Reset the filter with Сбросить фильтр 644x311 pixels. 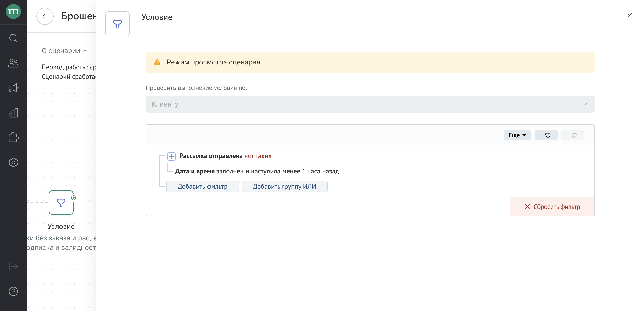(x=552, y=207)
